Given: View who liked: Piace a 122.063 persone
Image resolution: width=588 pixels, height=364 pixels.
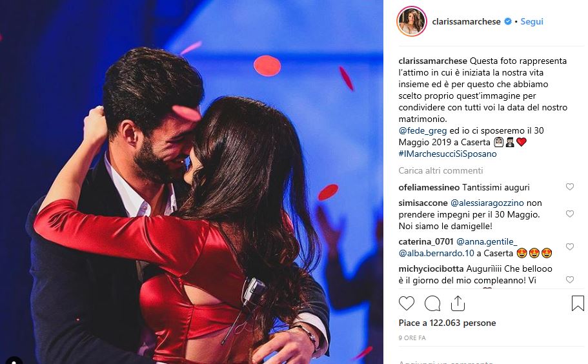Looking at the screenshot, I should click(447, 323).
